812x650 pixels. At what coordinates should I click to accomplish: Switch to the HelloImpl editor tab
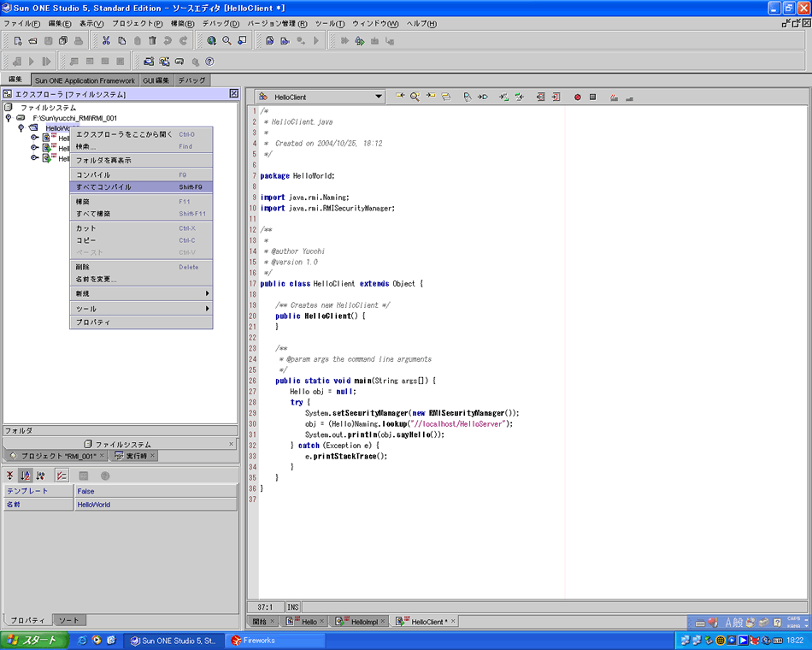(x=364, y=622)
